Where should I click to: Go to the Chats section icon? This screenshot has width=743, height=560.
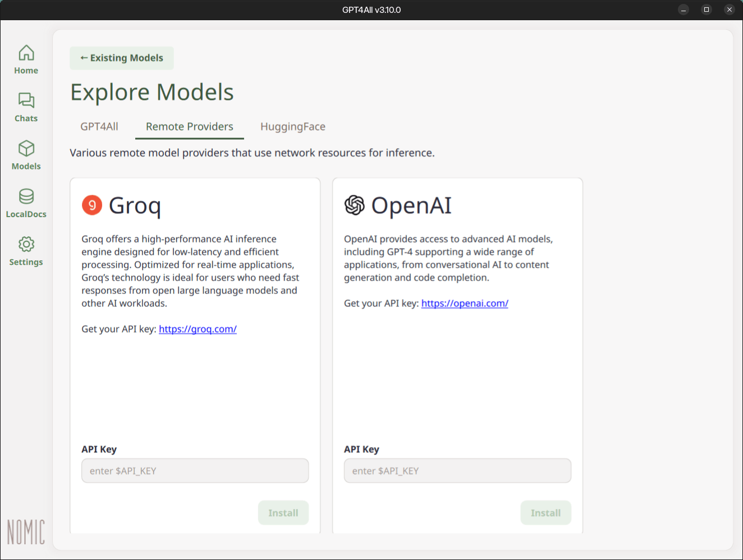pyautogui.click(x=26, y=101)
